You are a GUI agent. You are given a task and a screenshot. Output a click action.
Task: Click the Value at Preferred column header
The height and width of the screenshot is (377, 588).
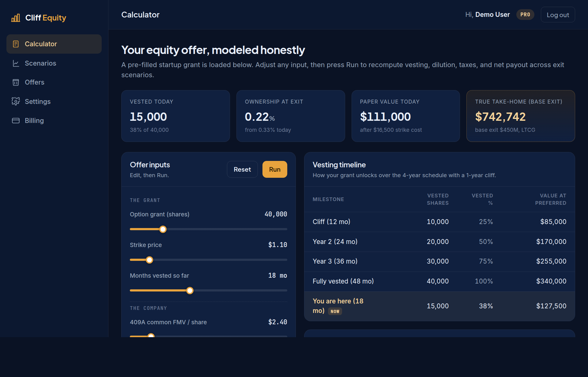pyautogui.click(x=551, y=200)
